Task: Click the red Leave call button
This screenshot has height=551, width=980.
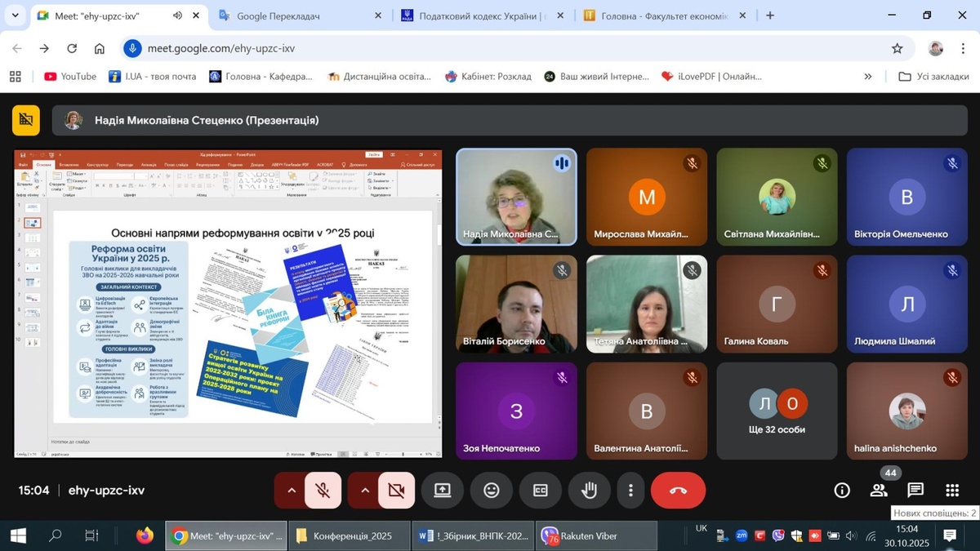Action: [x=678, y=491]
